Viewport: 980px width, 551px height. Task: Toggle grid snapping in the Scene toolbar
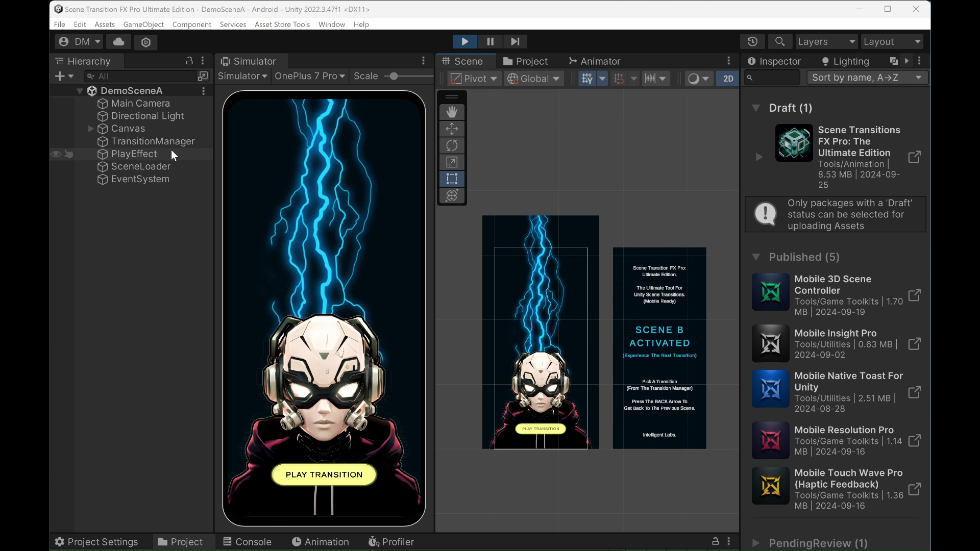tap(619, 79)
